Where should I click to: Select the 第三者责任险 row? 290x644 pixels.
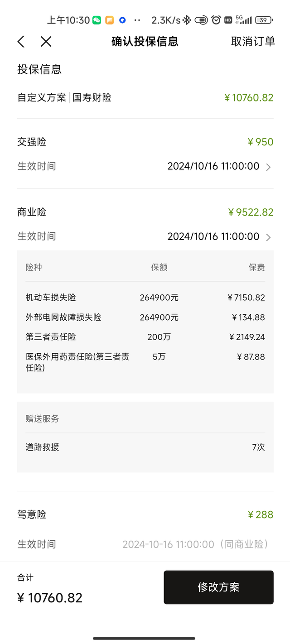(145, 337)
